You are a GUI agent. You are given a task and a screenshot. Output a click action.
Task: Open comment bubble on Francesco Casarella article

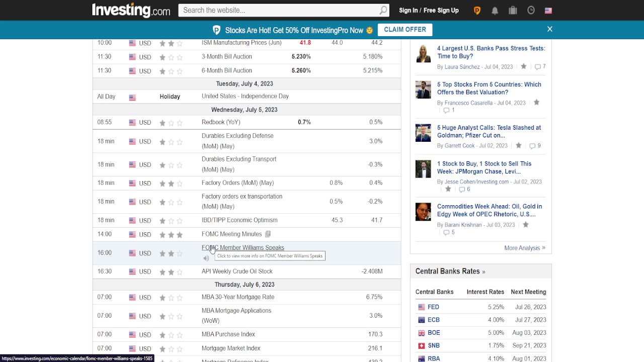coord(449,110)
